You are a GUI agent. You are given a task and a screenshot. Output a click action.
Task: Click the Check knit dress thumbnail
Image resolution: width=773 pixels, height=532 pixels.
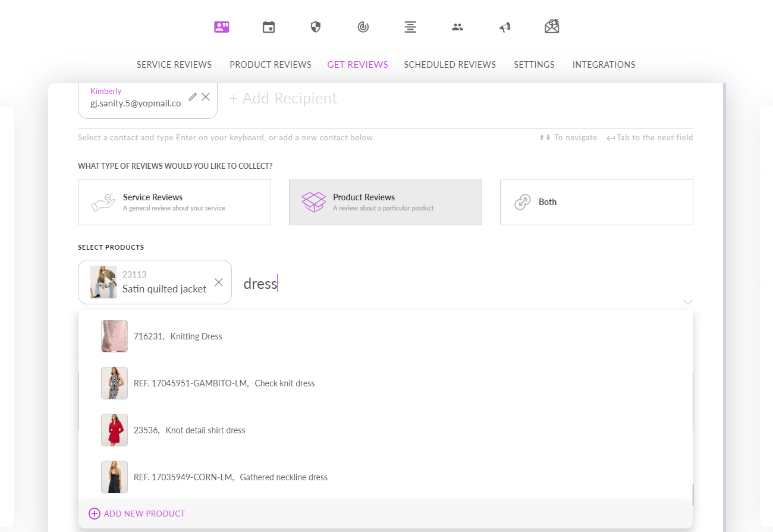click(x=114, y=383)
